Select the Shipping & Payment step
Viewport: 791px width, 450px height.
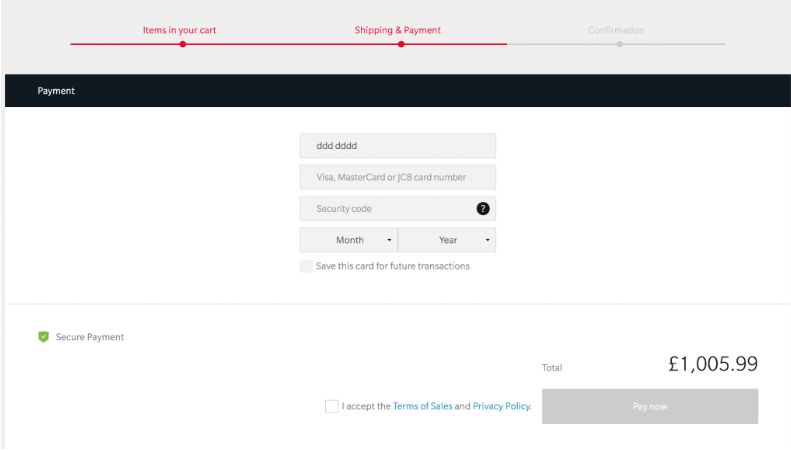point(398,30)
